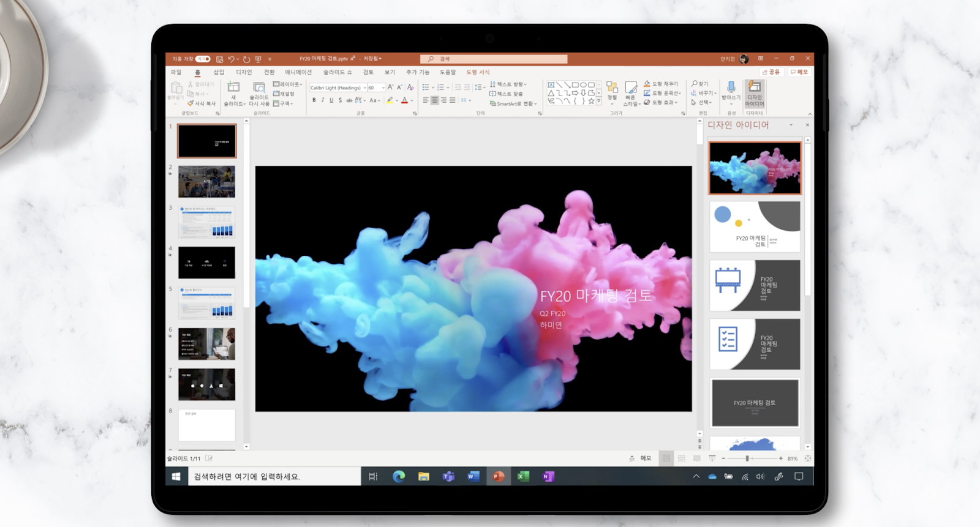
Task: Open the 슬라이드 쇼 ribbon tab
Action: (338, 72)
